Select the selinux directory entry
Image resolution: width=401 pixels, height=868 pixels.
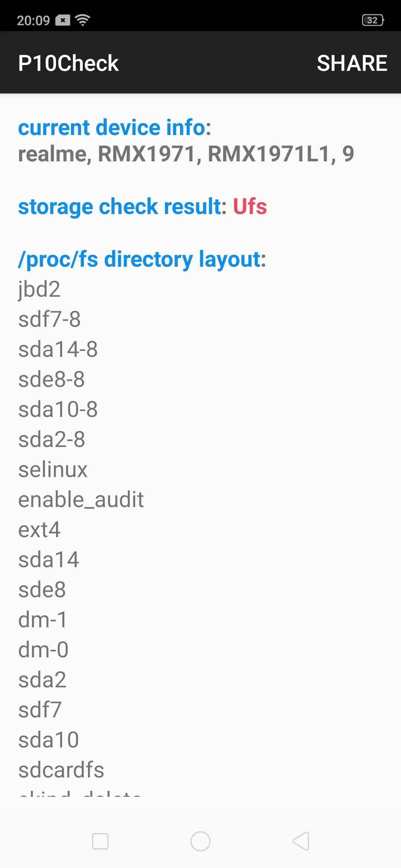53,470
